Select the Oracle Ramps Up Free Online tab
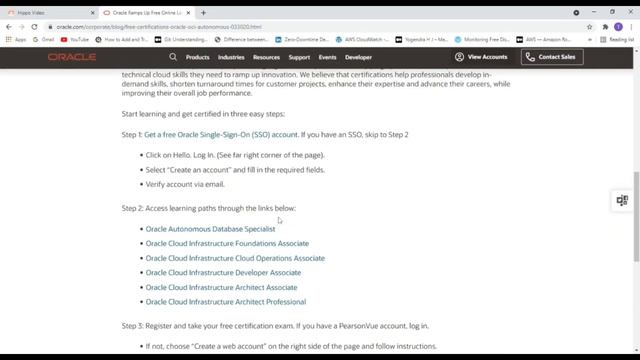 coord(146,13)
